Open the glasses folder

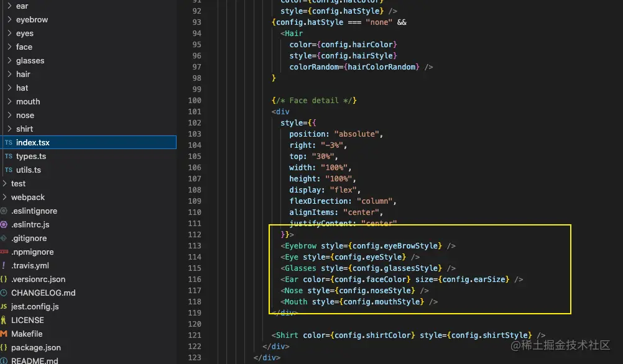pyautogui.click(x=30, y=61)
